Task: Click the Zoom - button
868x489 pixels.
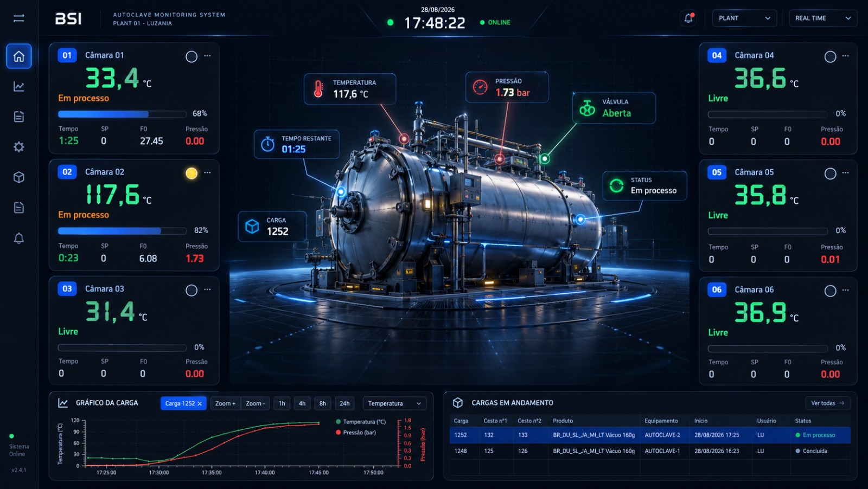Action: click(256, 403)
